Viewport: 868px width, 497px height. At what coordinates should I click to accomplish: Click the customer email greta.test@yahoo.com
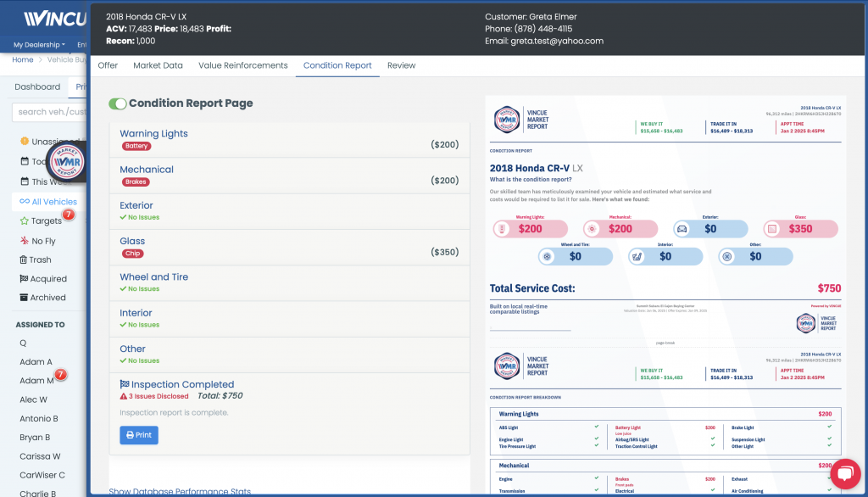point(557,41)
